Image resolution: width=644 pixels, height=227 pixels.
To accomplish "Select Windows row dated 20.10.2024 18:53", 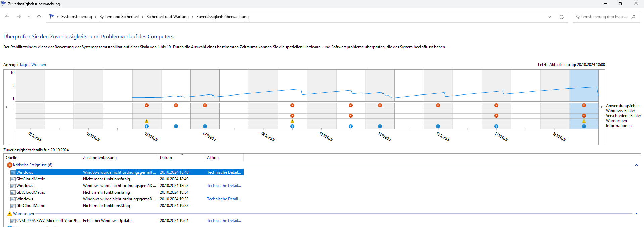I will click(127, 186).
